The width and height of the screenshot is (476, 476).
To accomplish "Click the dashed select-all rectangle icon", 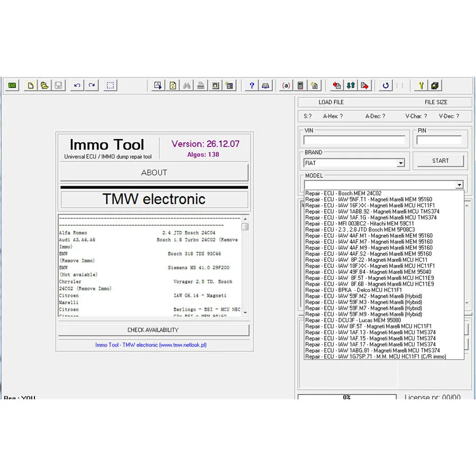I will tap(110, 85).
